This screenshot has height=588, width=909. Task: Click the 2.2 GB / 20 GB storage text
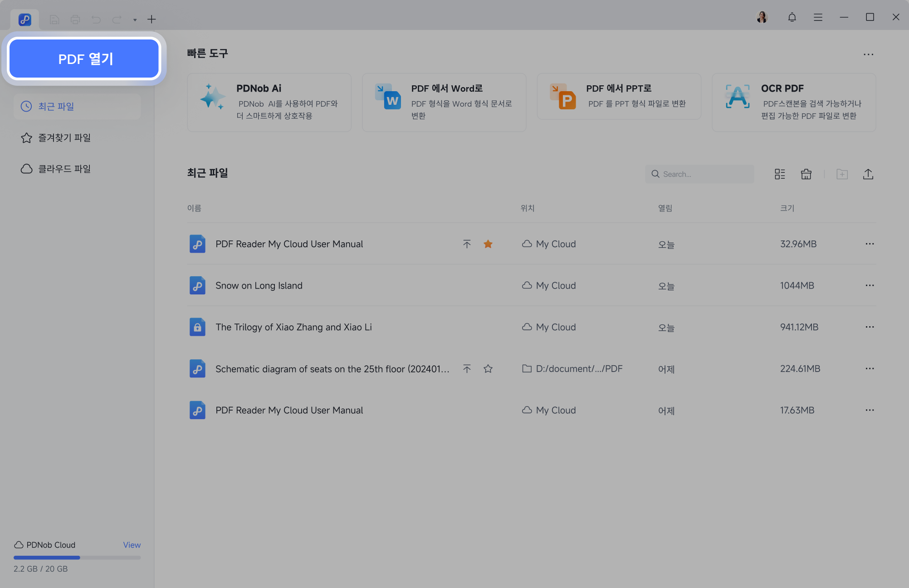[x=40, y=569]
